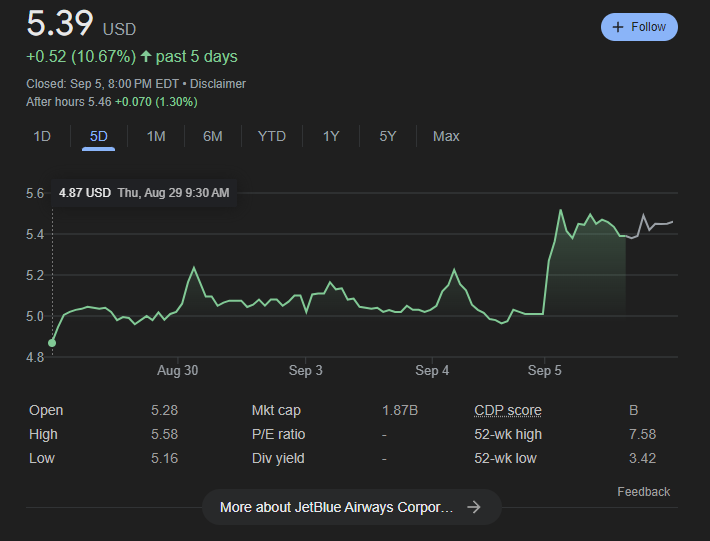Show the 5Y time range chart
The width and height of the screenshot is (710, 541).
click(x=388, y=136)
